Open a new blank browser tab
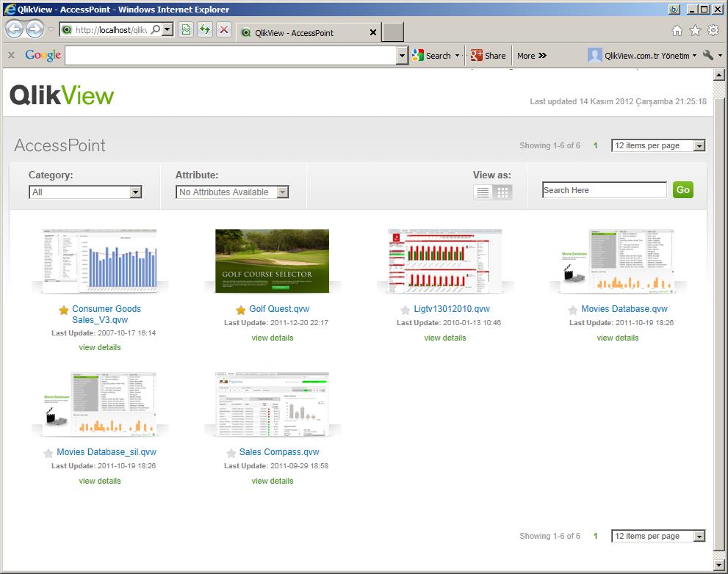 (x=393, y=32)
